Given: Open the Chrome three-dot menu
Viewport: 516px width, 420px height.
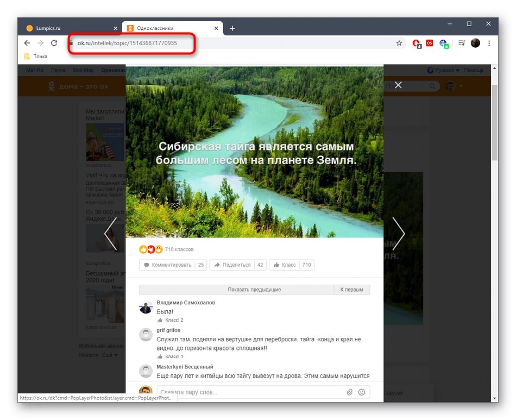Looking at the screenshot, I should point(489,43).
